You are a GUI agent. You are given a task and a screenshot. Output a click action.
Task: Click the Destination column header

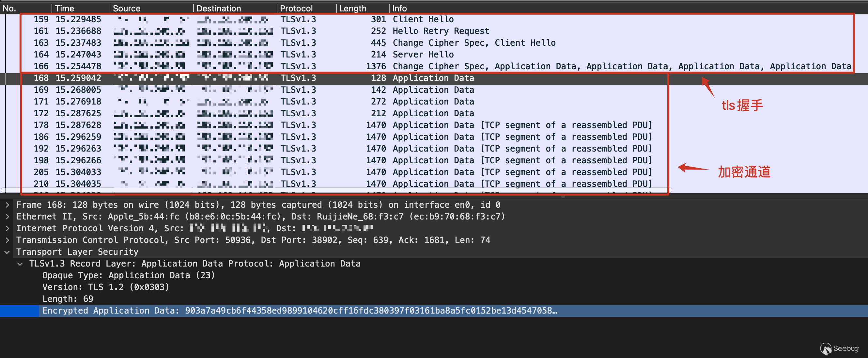[x=219, y=8]
